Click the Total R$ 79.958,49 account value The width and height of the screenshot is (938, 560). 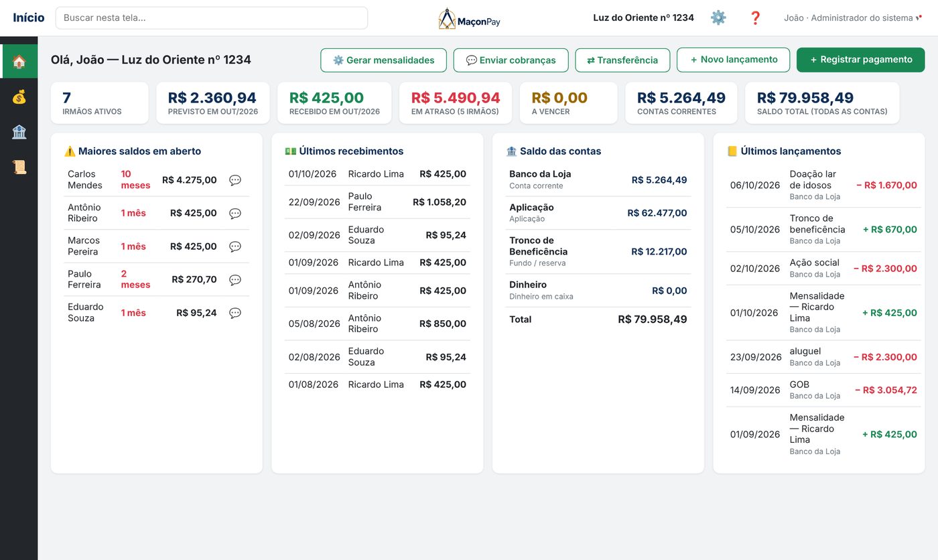pos(653,320)
